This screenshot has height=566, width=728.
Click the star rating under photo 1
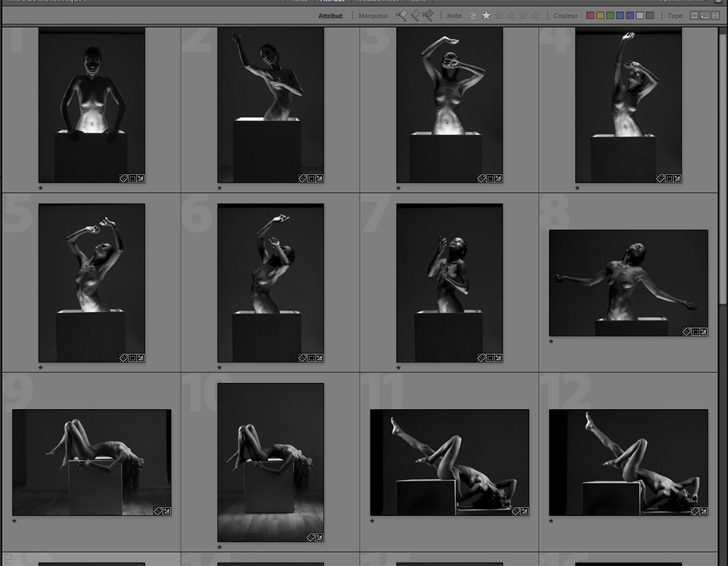click(x=41, y=188)
